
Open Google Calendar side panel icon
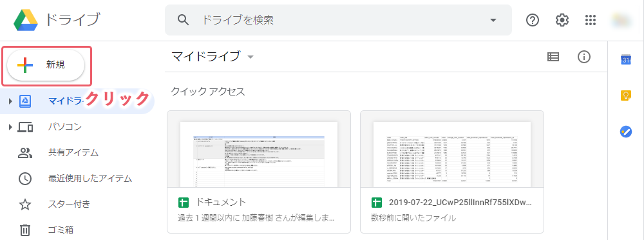[x=625, y=60]
